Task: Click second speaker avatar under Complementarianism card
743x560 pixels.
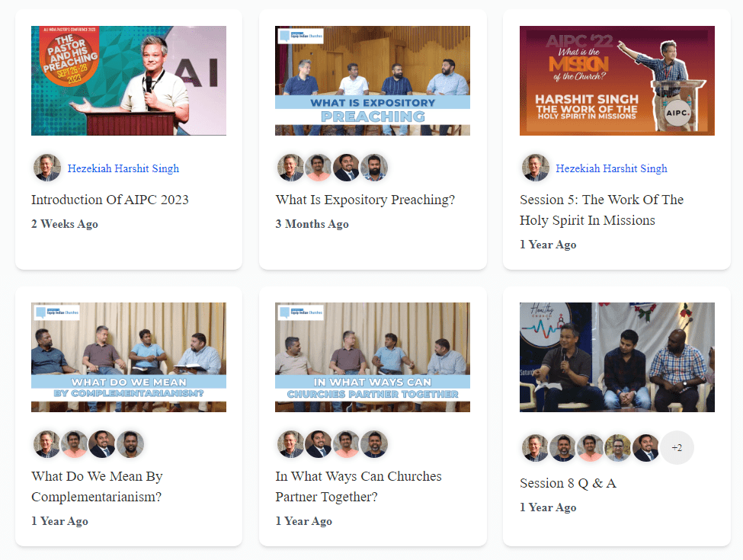Action: point(75,444)
